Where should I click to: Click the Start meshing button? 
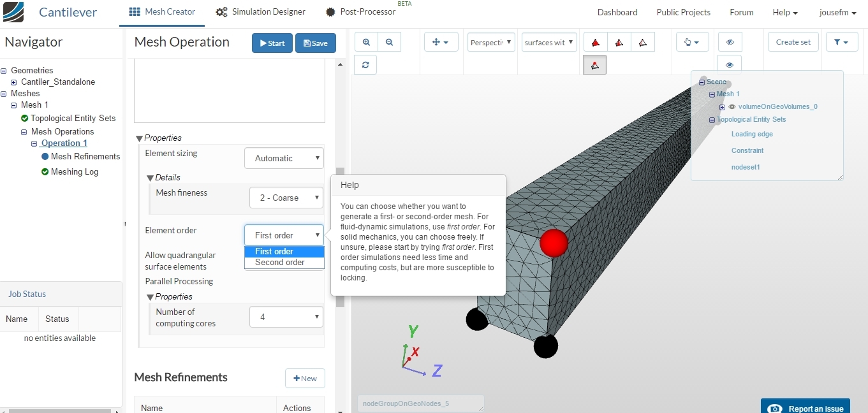point(272,43)
